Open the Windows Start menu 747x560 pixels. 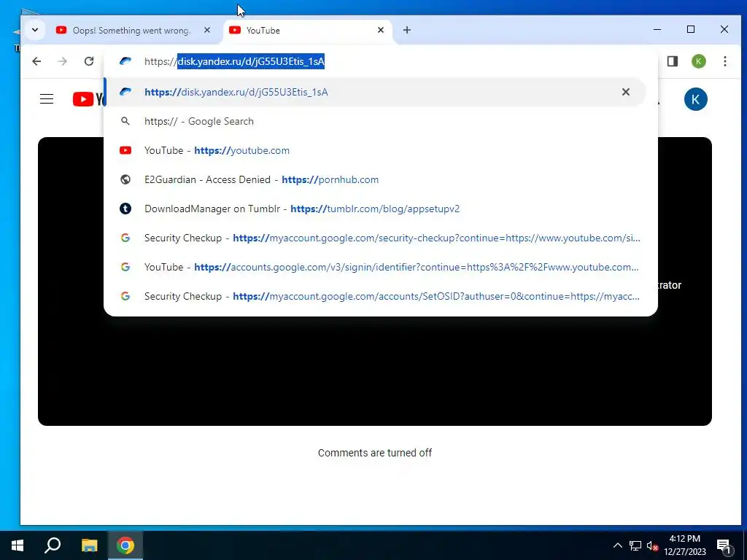(18, 545)
